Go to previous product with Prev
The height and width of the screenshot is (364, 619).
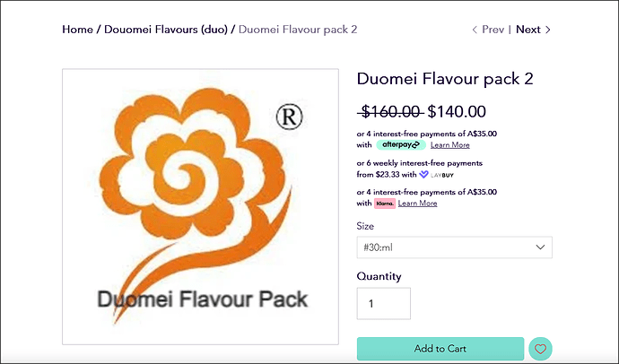pyautogui.click(x=493, y=30)
